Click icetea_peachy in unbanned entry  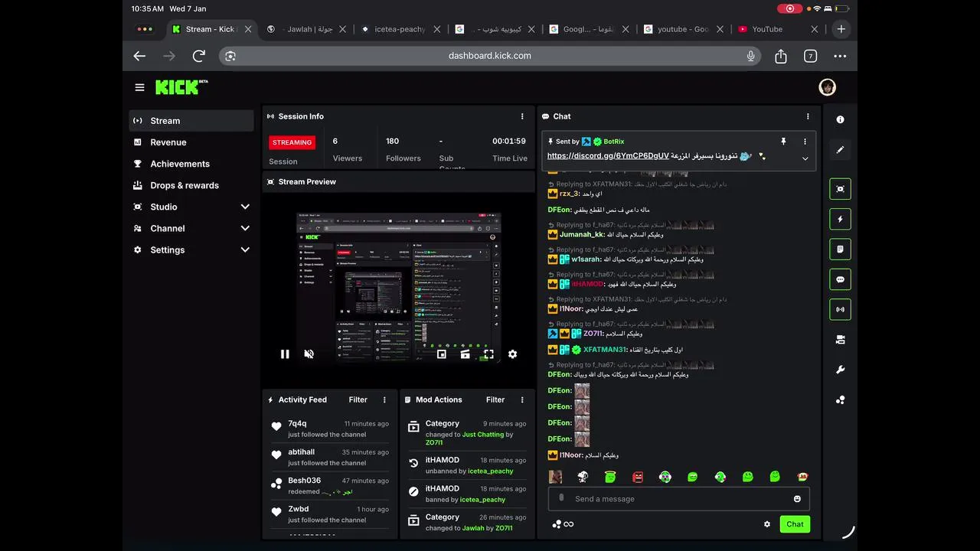coord(491,471)
